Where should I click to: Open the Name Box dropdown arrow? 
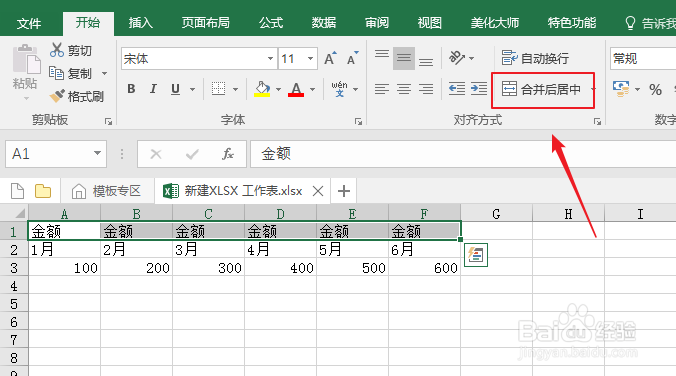(98, 154)
